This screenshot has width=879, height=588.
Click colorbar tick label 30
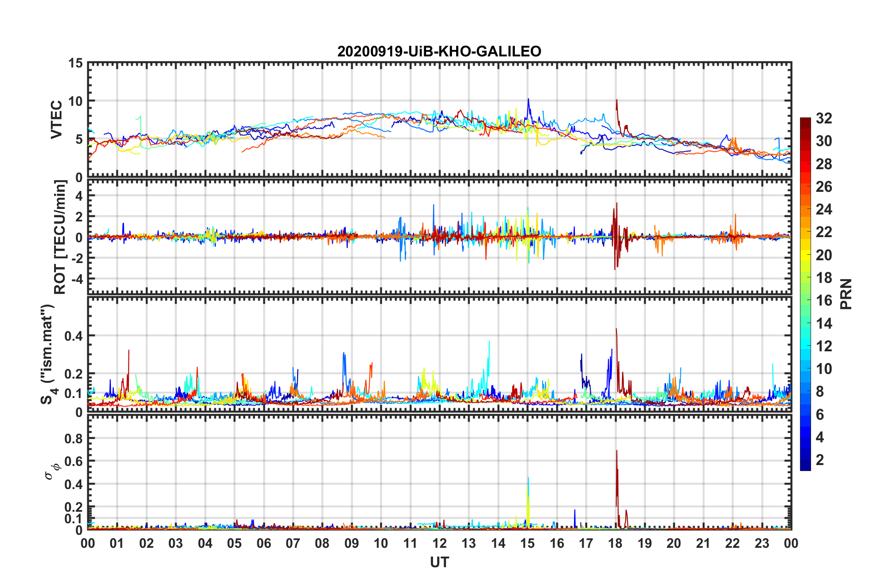click(x=824, y=141)
